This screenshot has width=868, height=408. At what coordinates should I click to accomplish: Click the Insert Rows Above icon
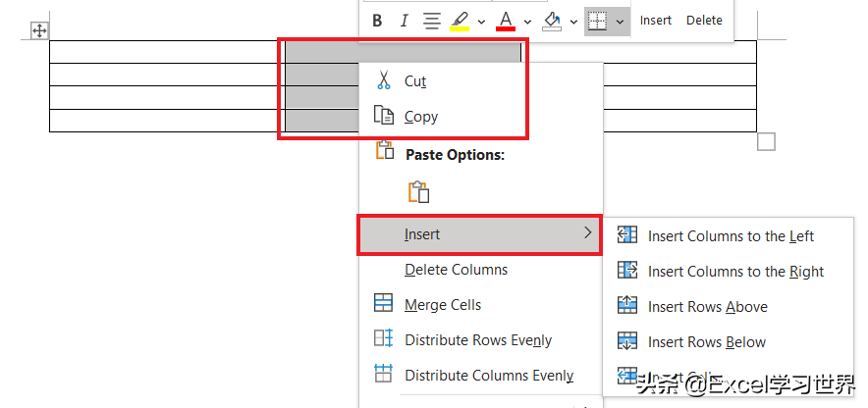coord(627,305)
